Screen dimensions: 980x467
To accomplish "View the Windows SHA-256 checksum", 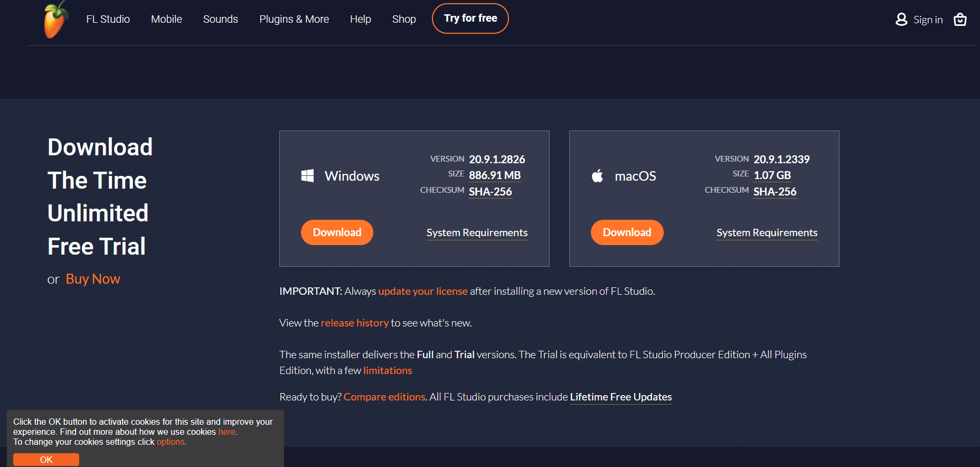I will [x=491, y=192].
